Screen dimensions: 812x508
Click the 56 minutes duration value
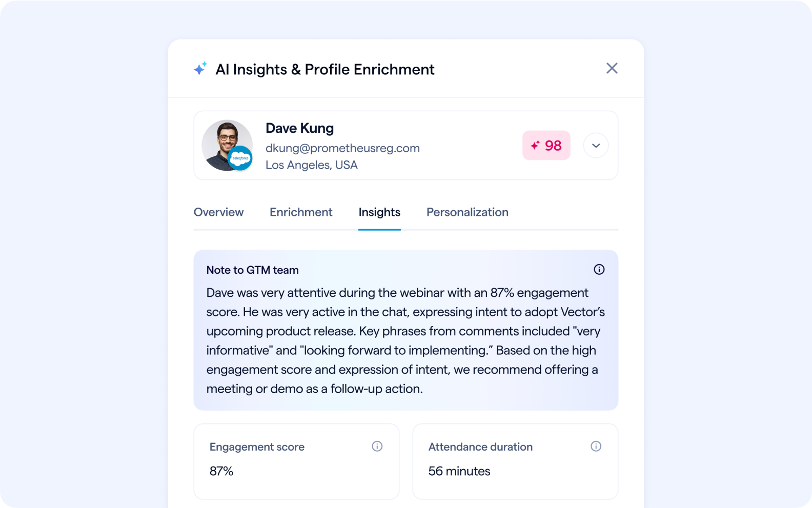[459, 471]
